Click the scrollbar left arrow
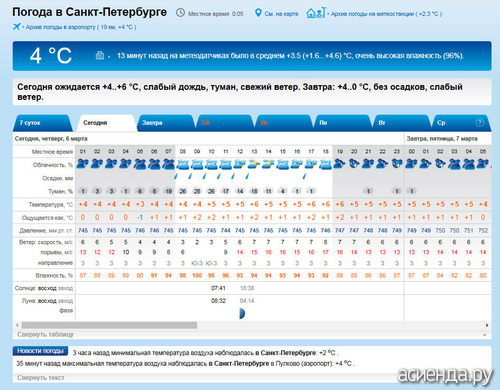Screen dimensions: 500x390 click(17, 325)
